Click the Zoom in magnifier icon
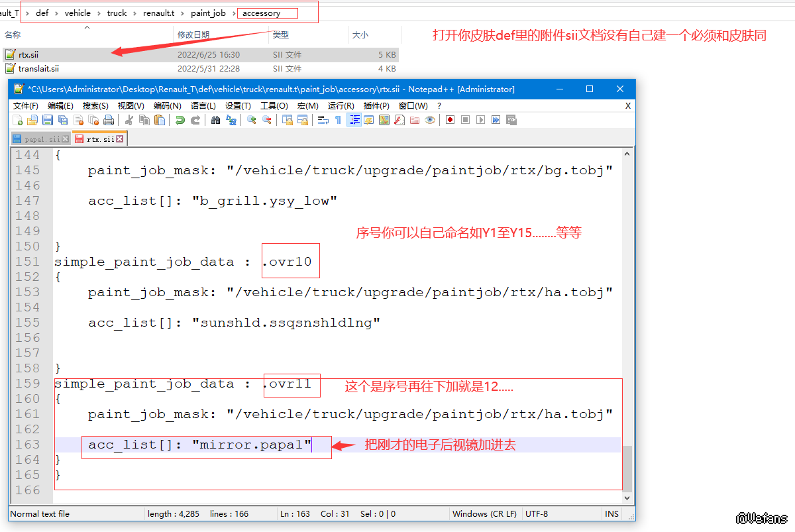The image size is (795, 532). [252, 120]
